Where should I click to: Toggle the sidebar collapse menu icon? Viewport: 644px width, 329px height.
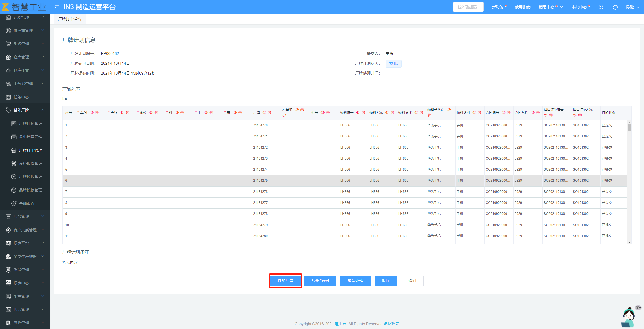point(57,7)
